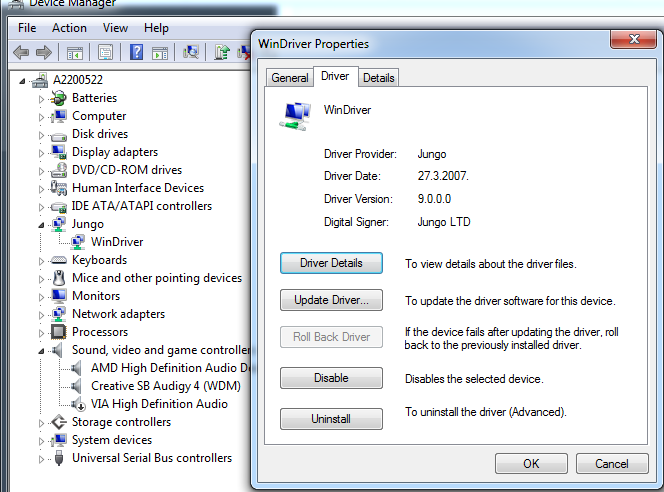Viewport: 664px width, 492px height.
Task: Click the Human Interface Devices icon
Action: coord(58,188)
